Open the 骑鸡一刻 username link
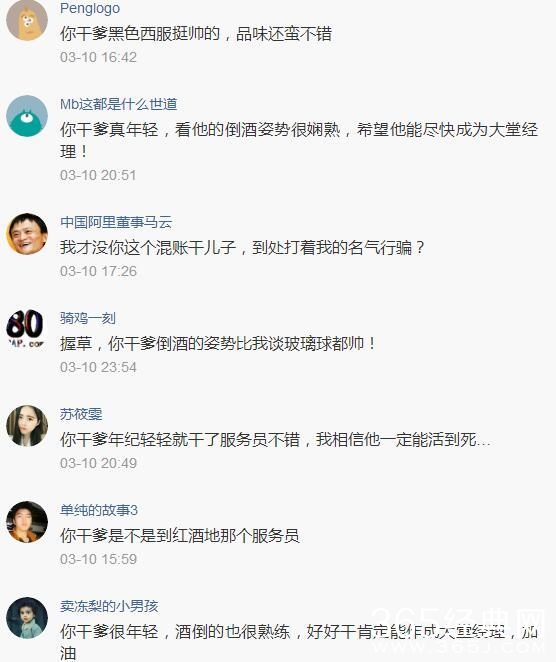The width and height of the screenshot is (556, 662). click(88, 318)
